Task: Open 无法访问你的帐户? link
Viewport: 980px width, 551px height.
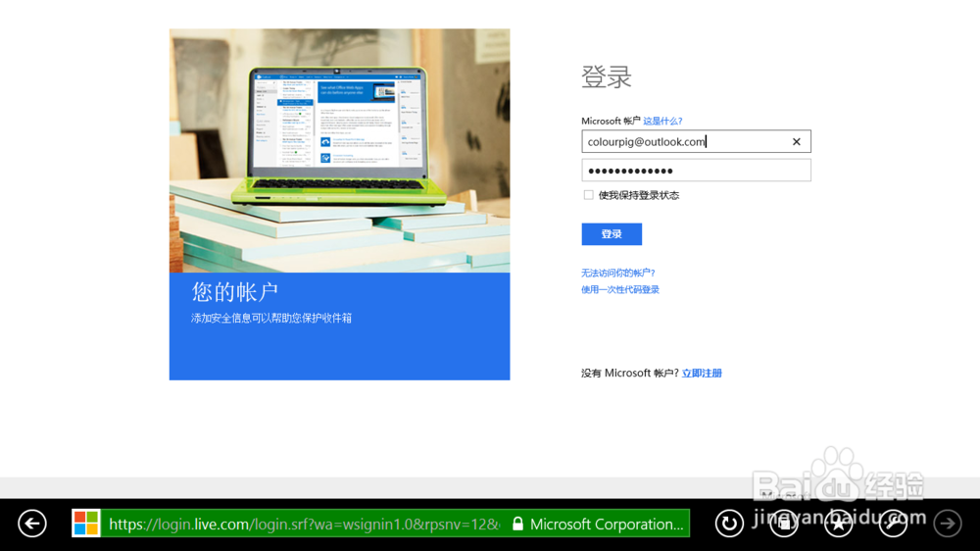Action: [x=618, y=273]
